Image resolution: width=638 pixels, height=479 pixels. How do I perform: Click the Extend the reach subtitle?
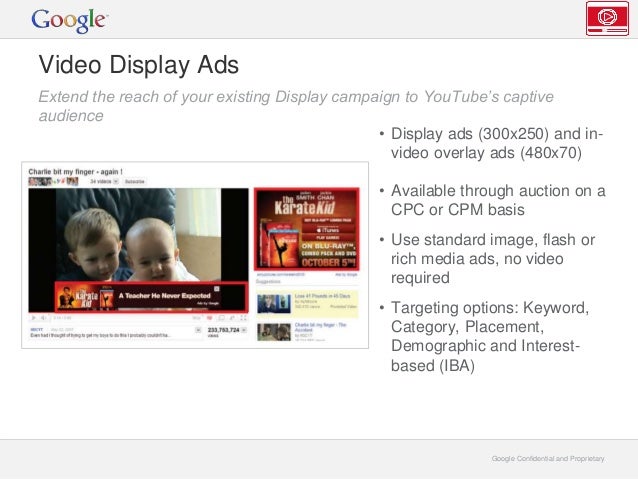coord(296,106)
